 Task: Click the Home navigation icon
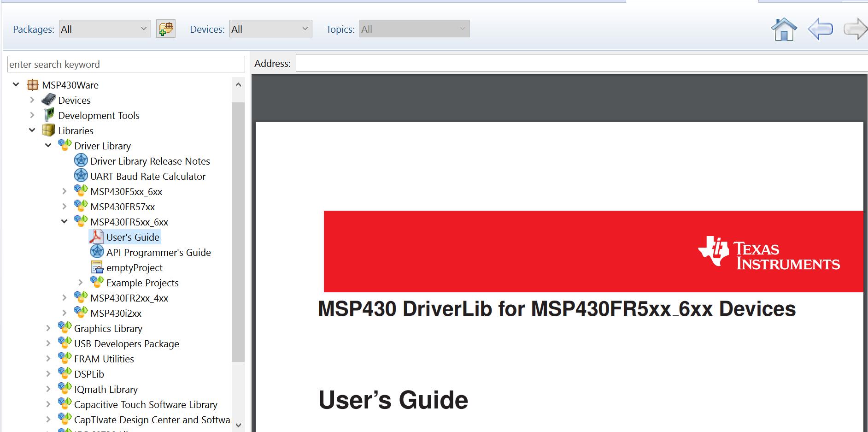click(x=784, y=30)
